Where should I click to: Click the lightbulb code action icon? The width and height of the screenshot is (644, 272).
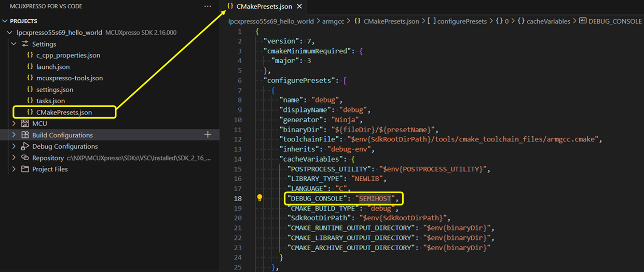tap(260, 198)
